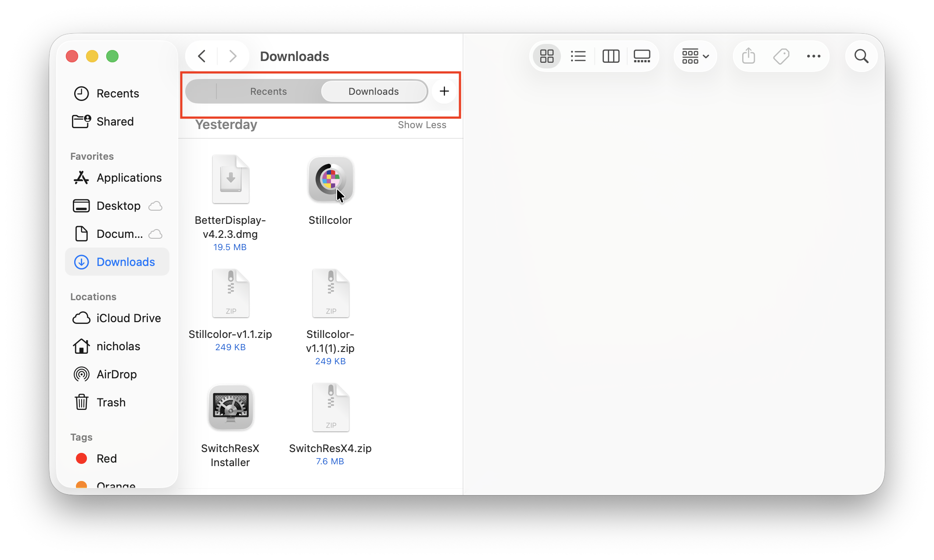The height and width of the screenshot is (560, 934).
Task: Close the window with red button
Action: (x=72, y=56)
